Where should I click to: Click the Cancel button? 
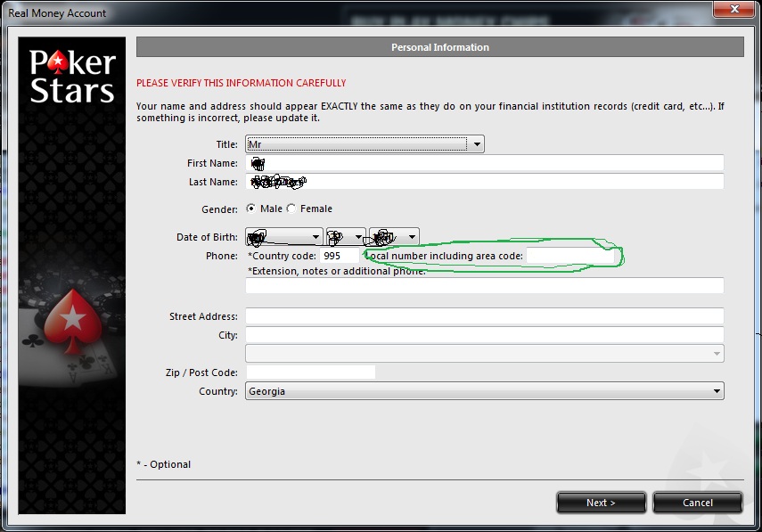point(698,503)
